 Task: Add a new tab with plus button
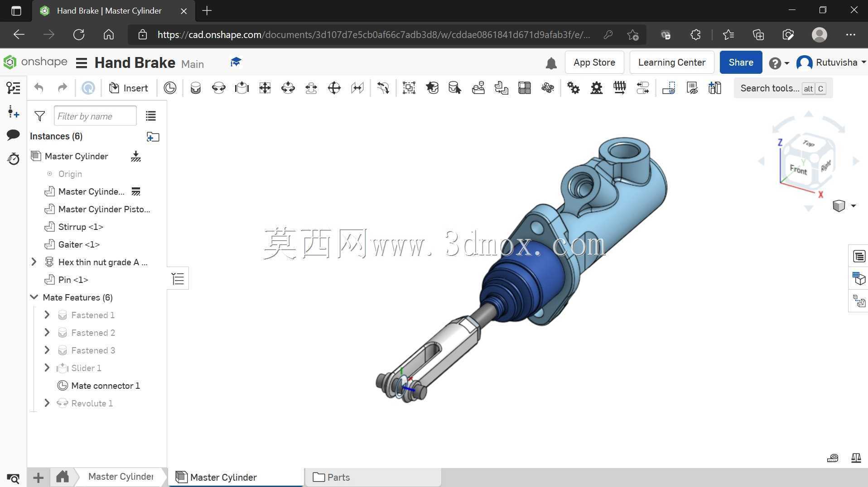coord(39,477)
